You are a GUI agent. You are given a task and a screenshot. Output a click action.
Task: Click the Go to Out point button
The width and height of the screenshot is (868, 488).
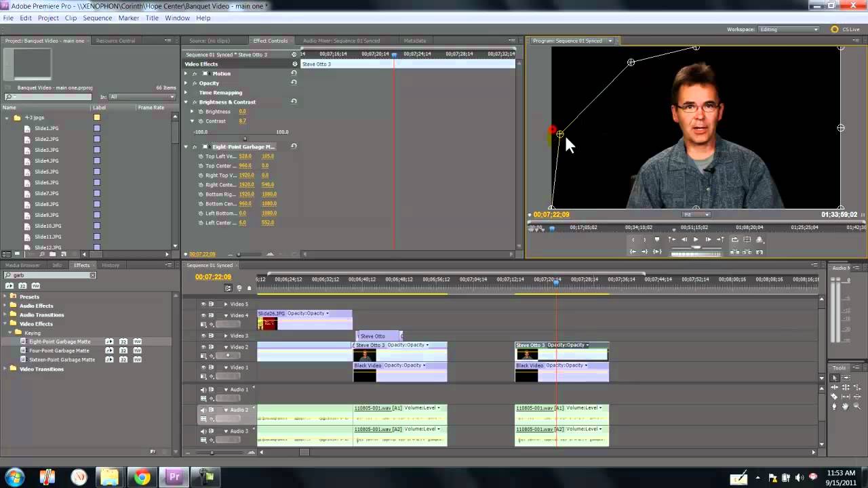(644, 251)
